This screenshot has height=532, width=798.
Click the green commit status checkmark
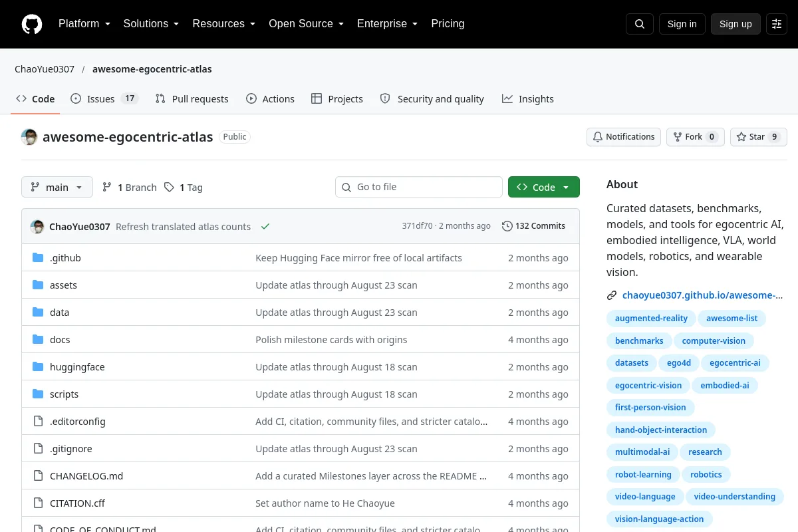(x=265, y=227)
